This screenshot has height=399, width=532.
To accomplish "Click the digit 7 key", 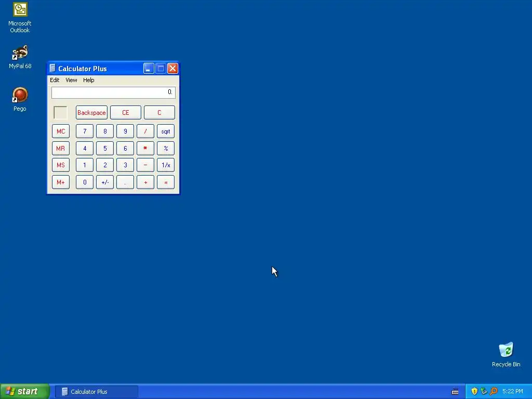I will 85,131.
